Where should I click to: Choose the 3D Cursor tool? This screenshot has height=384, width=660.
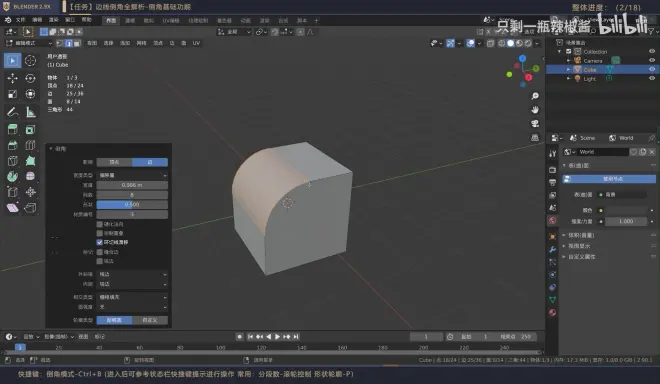click(30, 61)
